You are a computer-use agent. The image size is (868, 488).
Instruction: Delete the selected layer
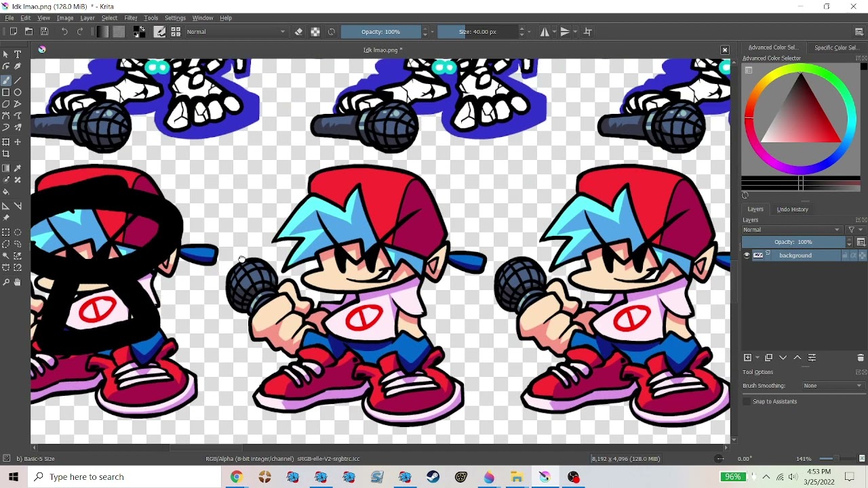[x=861, y=358]
